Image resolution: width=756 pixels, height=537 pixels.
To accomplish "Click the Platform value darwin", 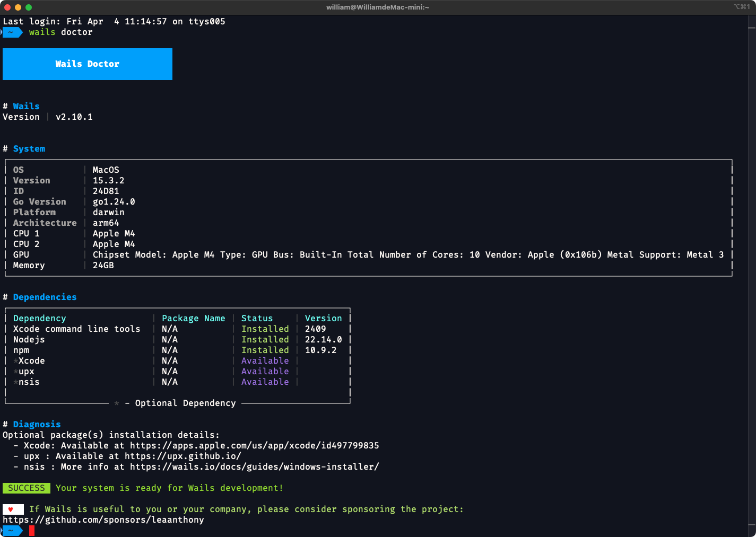I will click(109, 213).
